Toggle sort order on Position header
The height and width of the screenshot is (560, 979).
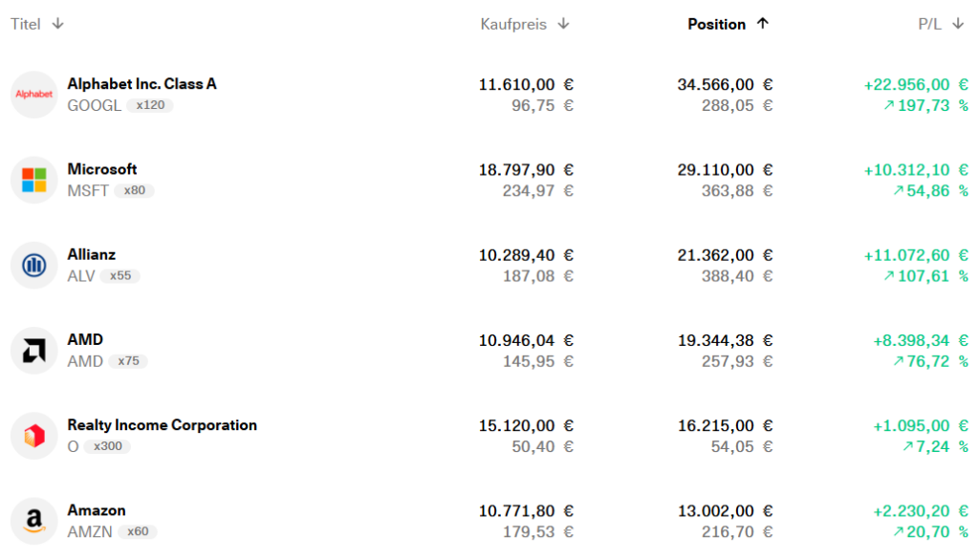[716, 24]
